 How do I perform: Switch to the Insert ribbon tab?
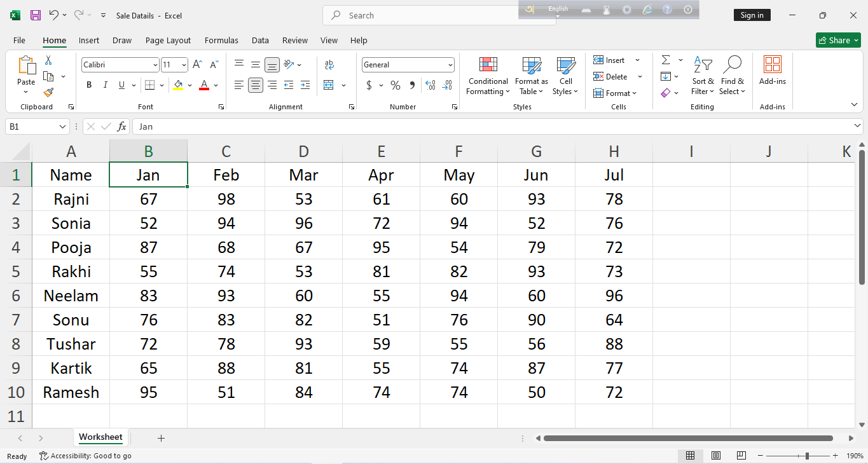[89, 40]
